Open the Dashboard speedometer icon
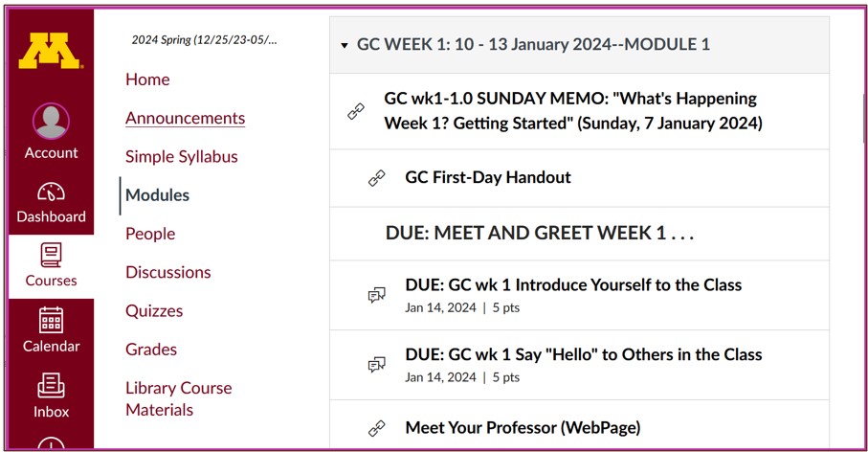 point(51,192)
